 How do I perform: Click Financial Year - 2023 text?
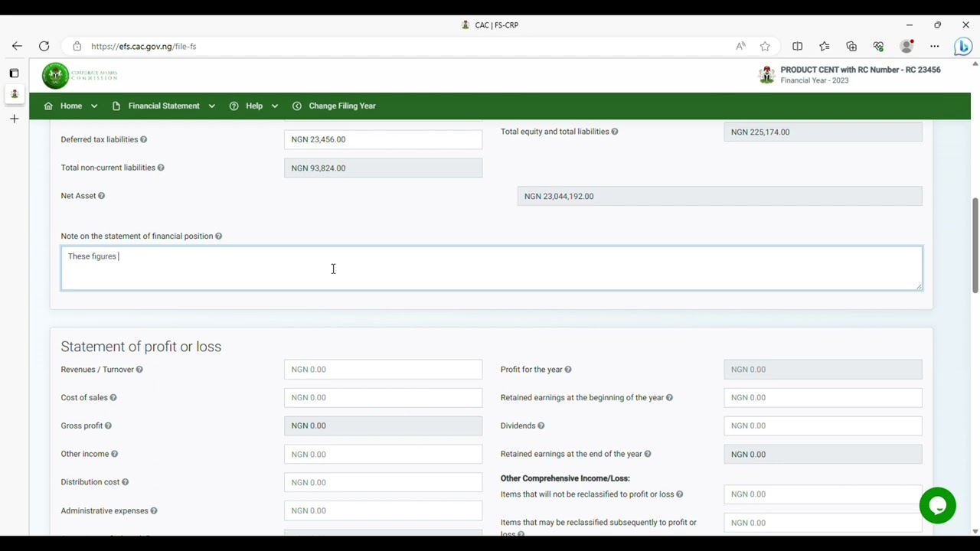click(815, 80)
